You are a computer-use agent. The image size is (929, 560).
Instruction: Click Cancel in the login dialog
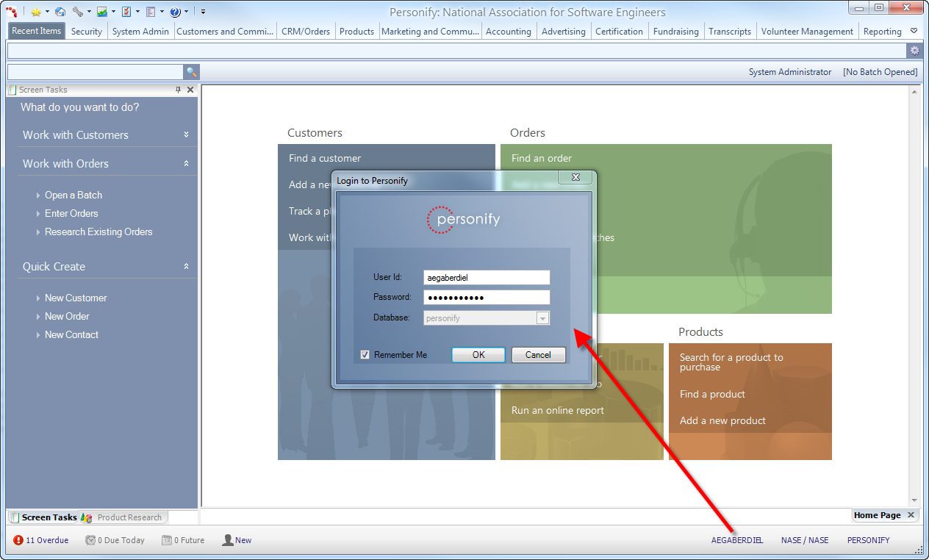point(538,355)
